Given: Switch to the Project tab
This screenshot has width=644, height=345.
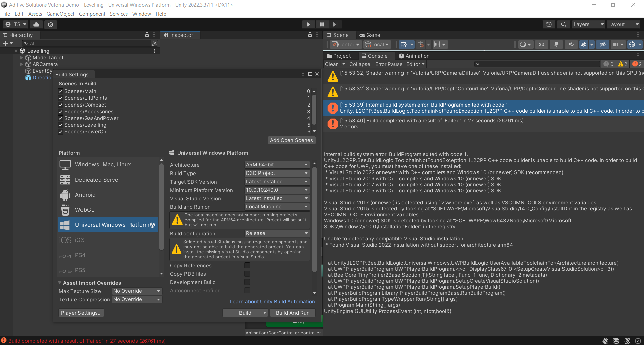Looking at the screenshot, I should coord(339,56).
